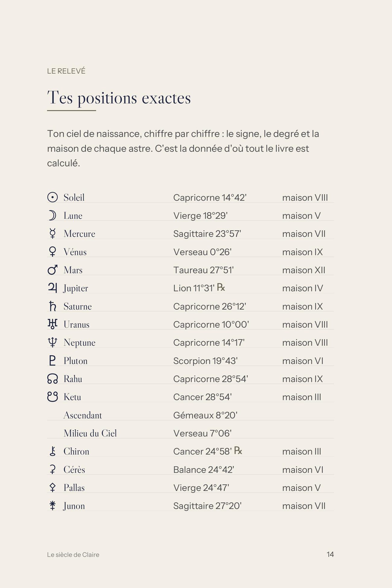Image resolution: width=392 pixels, height=588 pixels.
Task: Click the retrograde Rx mark after Lion 11°31'
Action: click(x=221, y=287)
